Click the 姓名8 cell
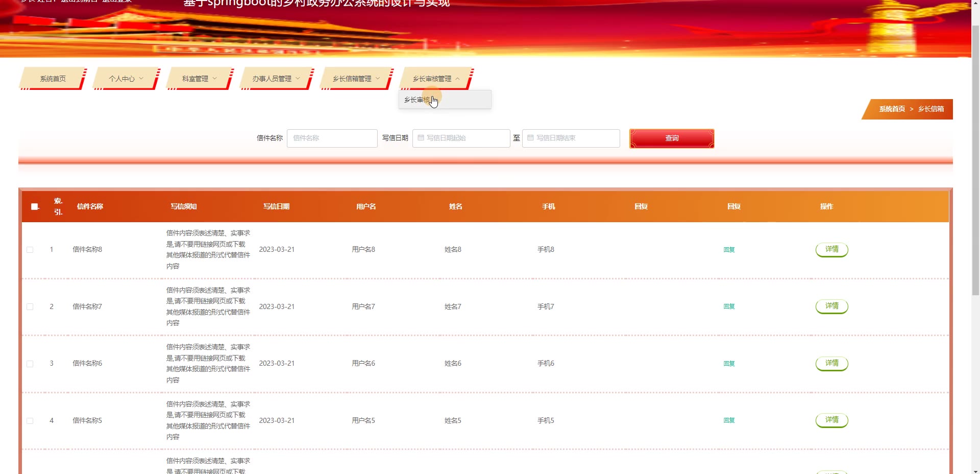This screenshot has width=980, height=474. [x=453, y=250]
